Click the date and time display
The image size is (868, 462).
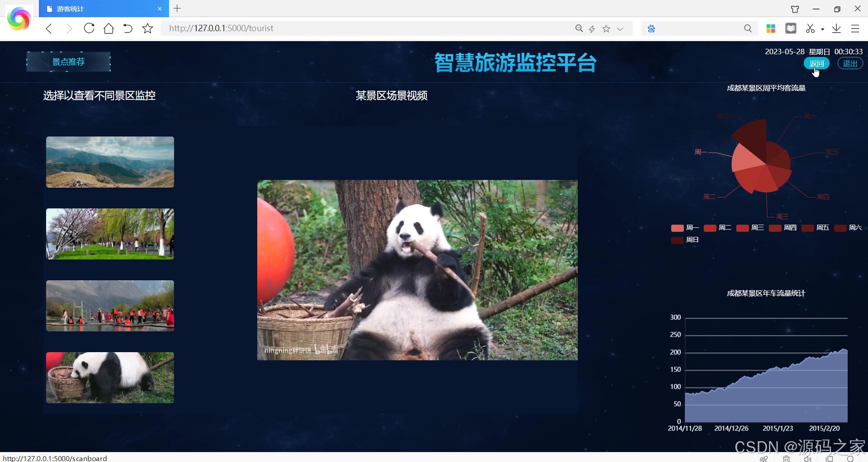(814, 52)
